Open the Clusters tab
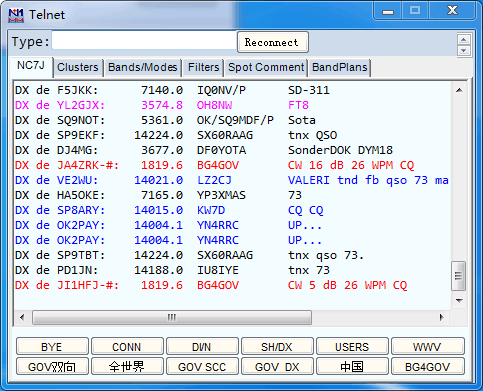 pos(78,67)
